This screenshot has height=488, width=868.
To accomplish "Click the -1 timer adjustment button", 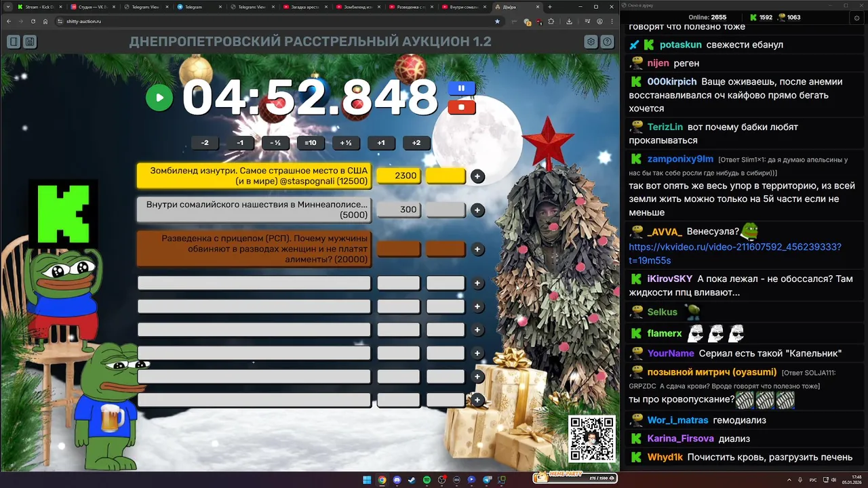I will coord(240,143).
